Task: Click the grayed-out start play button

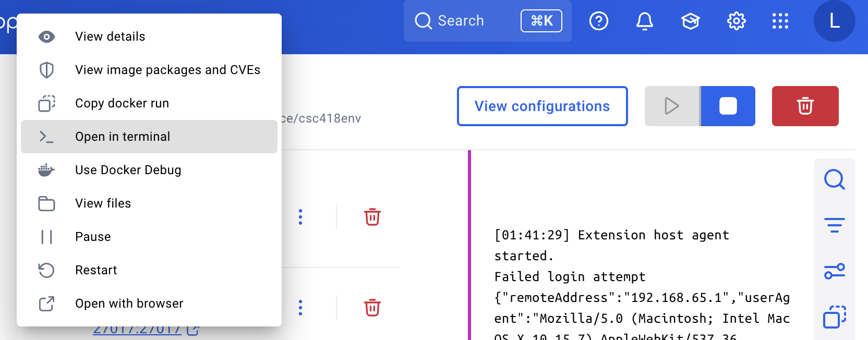Action: 672,106
